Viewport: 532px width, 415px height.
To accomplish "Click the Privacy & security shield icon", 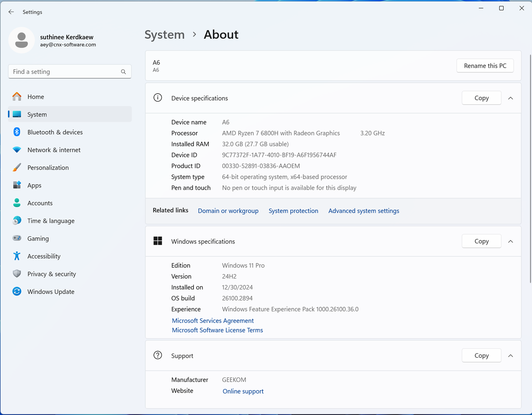I will click(x=17, y=274).
